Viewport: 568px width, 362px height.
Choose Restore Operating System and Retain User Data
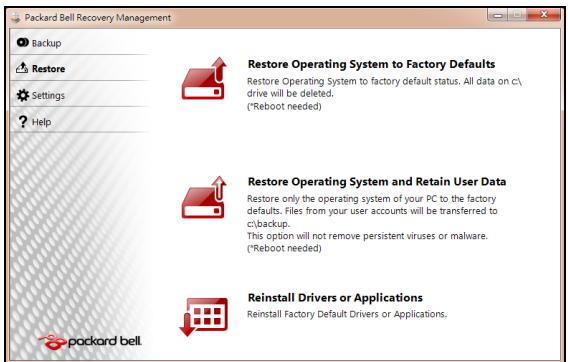click(377, 182)
